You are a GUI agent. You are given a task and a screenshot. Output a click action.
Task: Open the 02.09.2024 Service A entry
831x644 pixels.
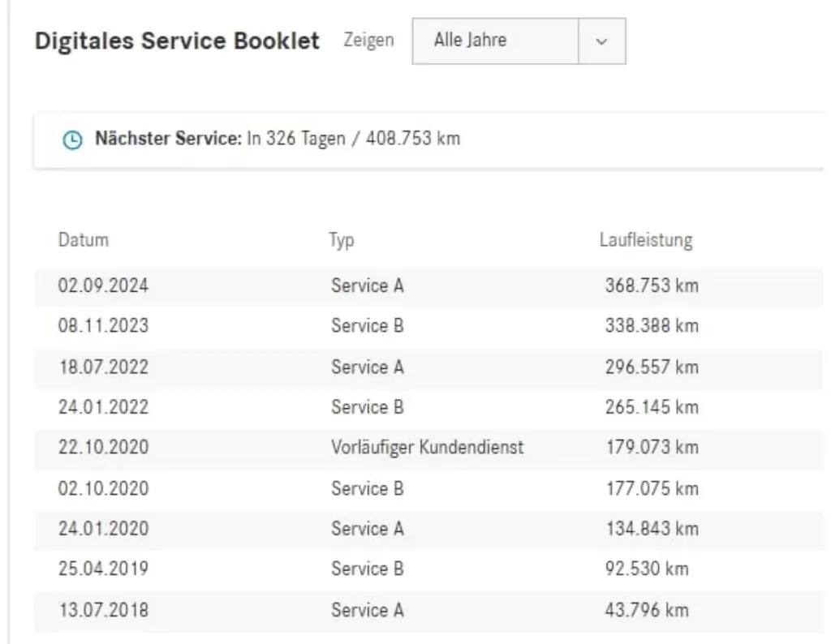coord(429,286)
